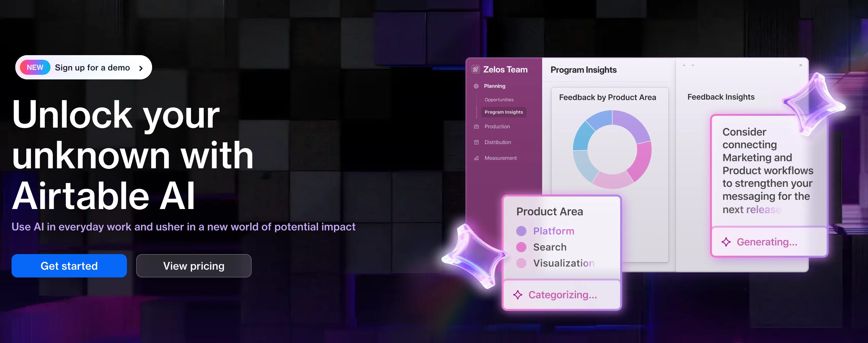Close the Feedback Insights panel
The height and width of the screenshot is (343, 868).
(x=800, y=66)
